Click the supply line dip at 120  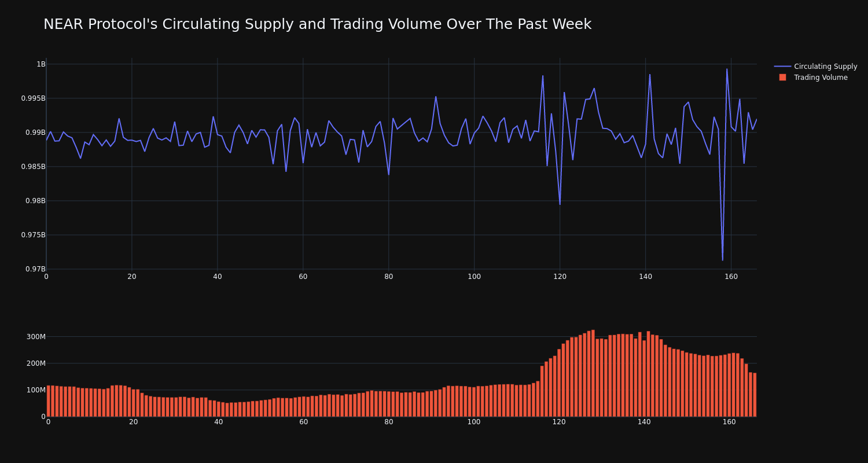(560, 204)
